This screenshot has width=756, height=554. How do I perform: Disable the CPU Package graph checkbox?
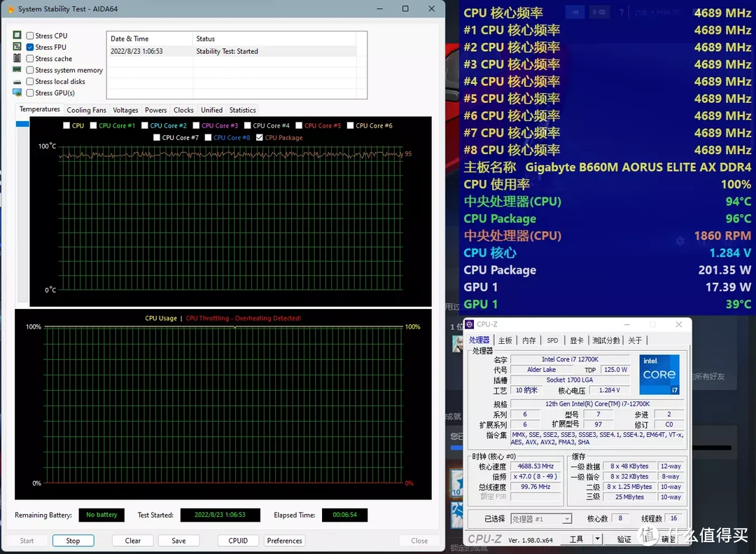[260, 138]
